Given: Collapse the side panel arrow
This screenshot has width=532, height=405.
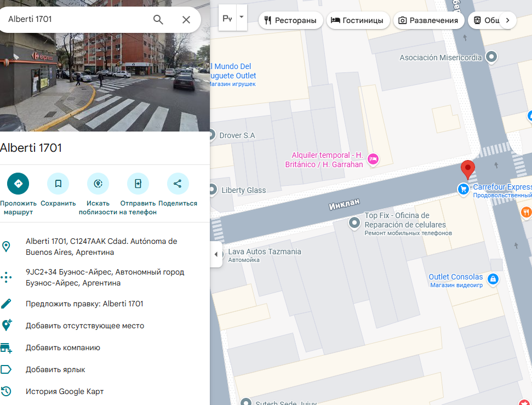Looking at the screenshot, I should click(x=216, y=254).
